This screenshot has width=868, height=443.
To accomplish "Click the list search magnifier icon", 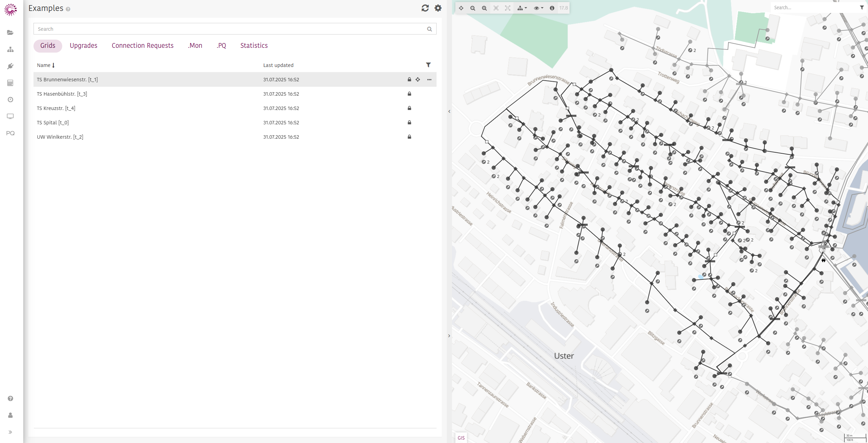I will pyautogui.click(x=429, y=29).
